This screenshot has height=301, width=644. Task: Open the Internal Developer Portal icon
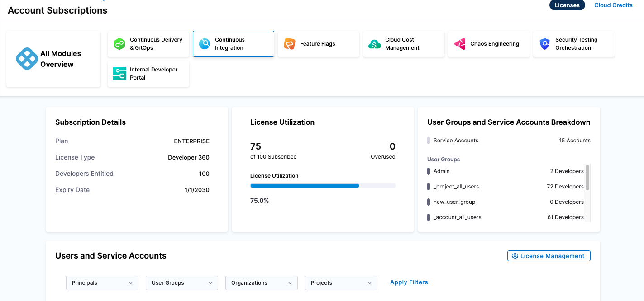click(x=119, y=74)
